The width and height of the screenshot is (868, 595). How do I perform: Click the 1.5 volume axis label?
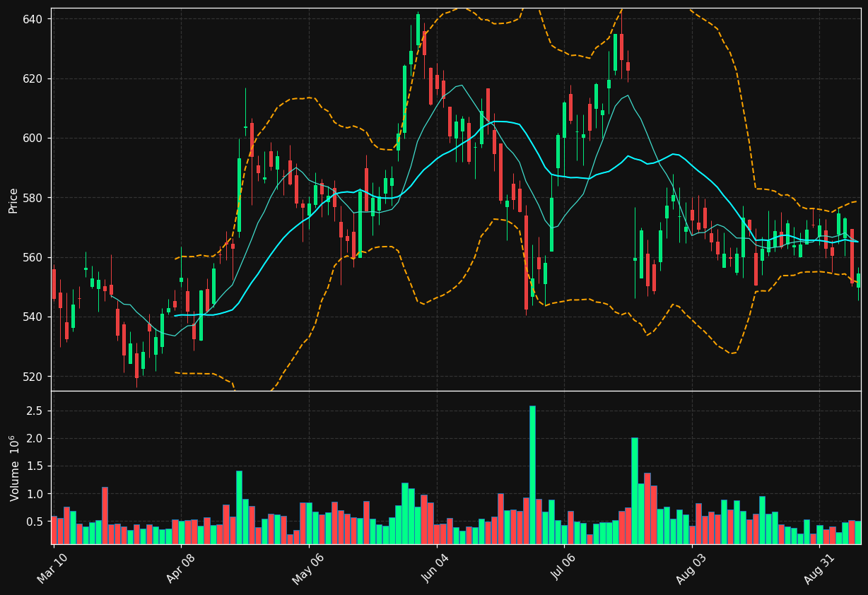point(36,466)
